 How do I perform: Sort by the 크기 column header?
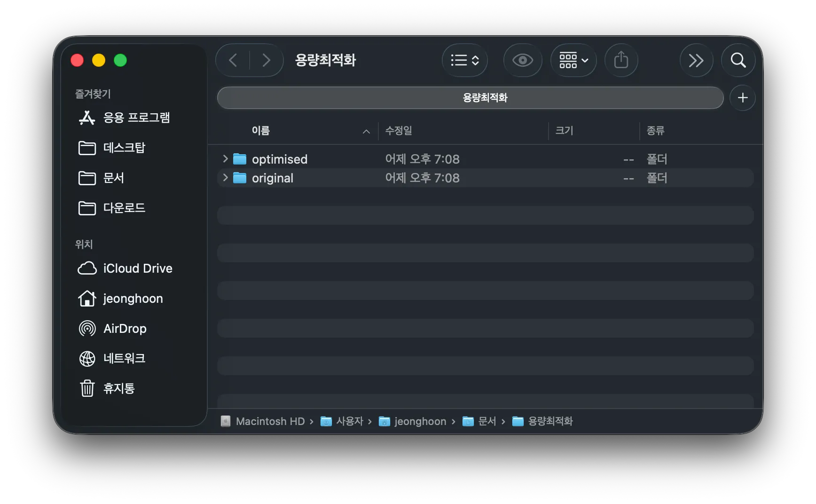pyautogui.click(x=564, y=131)
